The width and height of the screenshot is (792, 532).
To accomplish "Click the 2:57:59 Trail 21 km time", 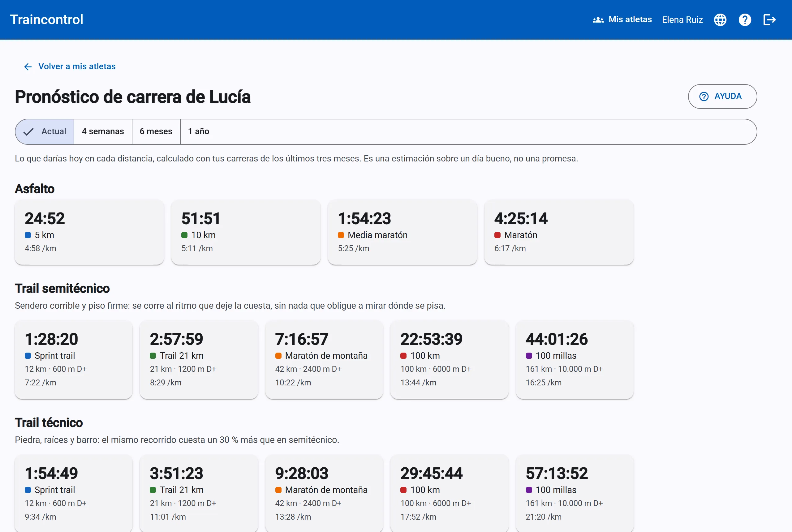I will pos(176,339).
